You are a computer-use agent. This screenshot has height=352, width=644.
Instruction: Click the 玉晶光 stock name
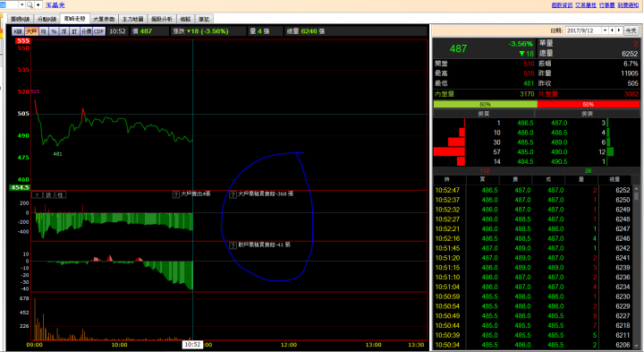[55, 5]
